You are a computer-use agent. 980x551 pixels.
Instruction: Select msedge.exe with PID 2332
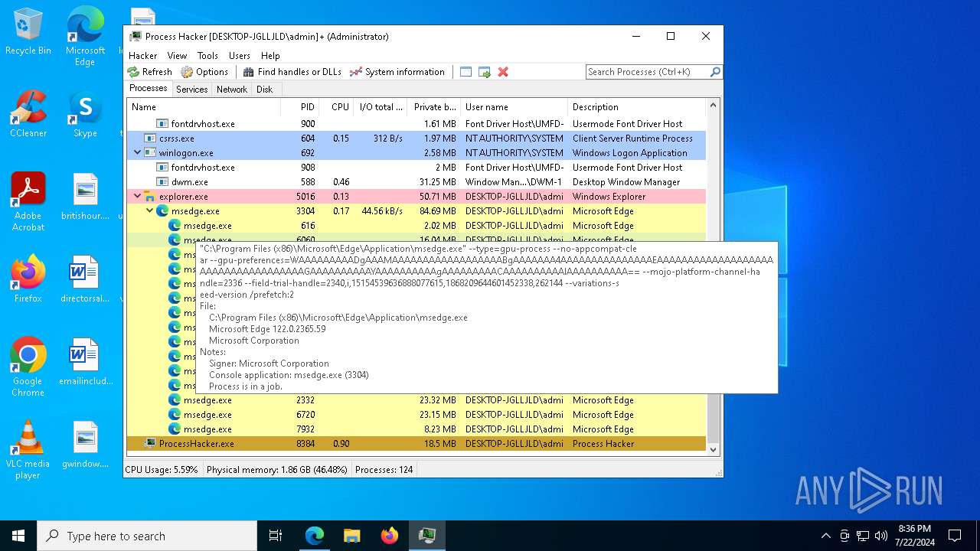click(416, 400)
